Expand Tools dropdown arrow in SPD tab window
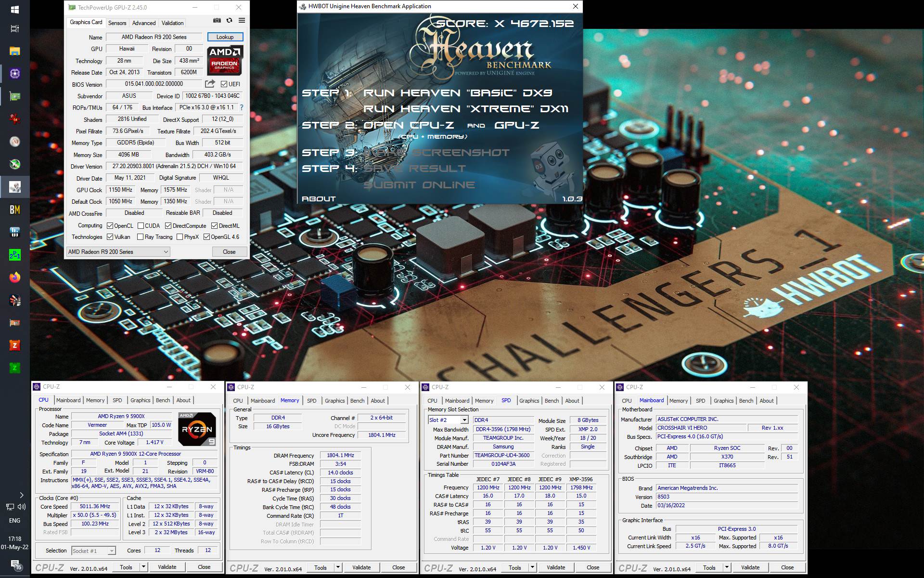The height and width of the screenshot is (578, 924). (x=532, y=567)
